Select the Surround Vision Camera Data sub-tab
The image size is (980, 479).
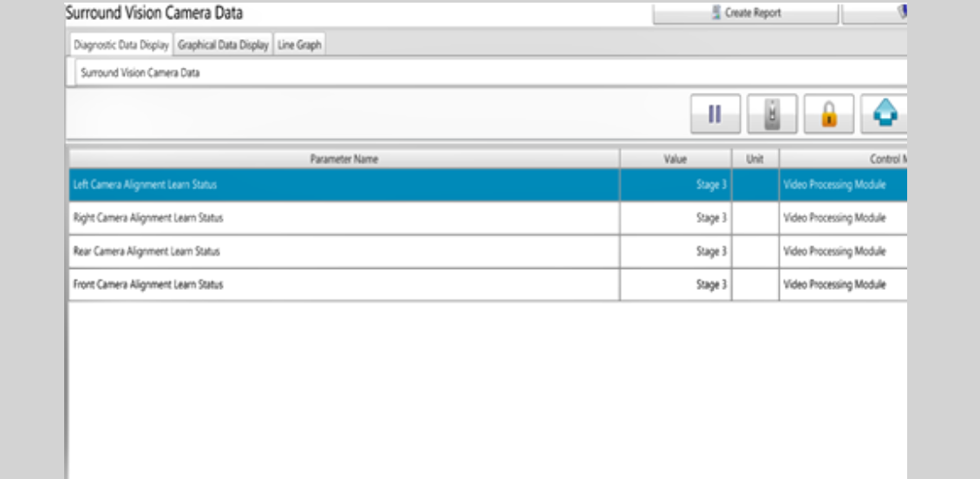click(x=140, y=73)
